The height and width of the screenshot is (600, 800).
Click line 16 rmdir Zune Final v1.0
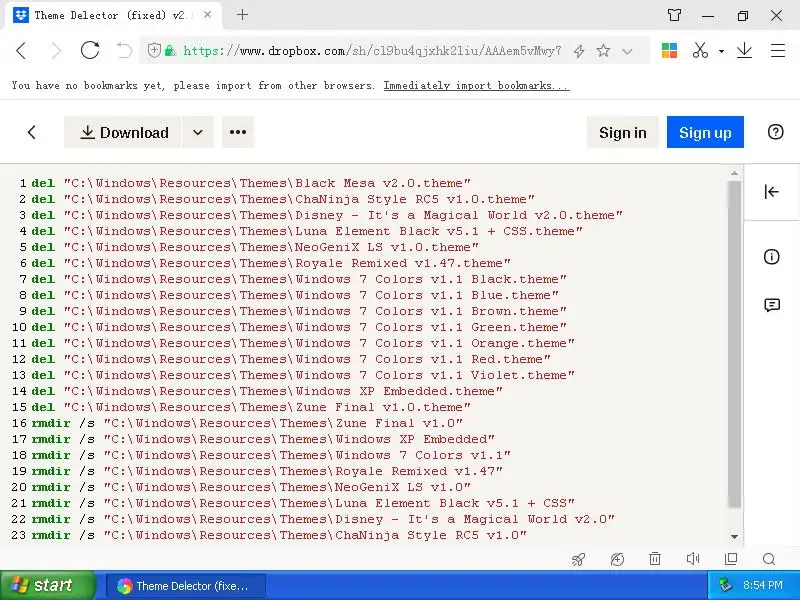point(247,423)
